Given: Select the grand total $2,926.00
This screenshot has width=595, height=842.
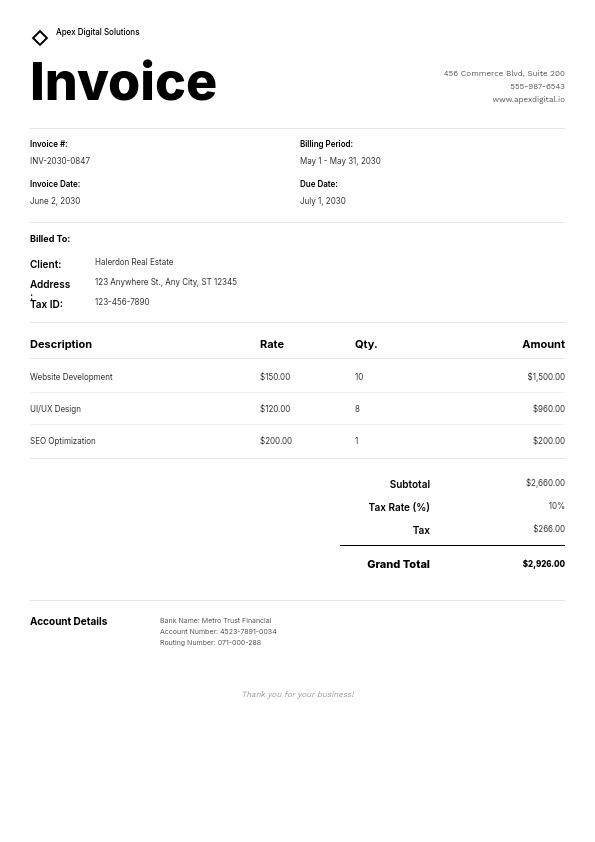Looking at the screenshot, I should (x=543, y=564).
